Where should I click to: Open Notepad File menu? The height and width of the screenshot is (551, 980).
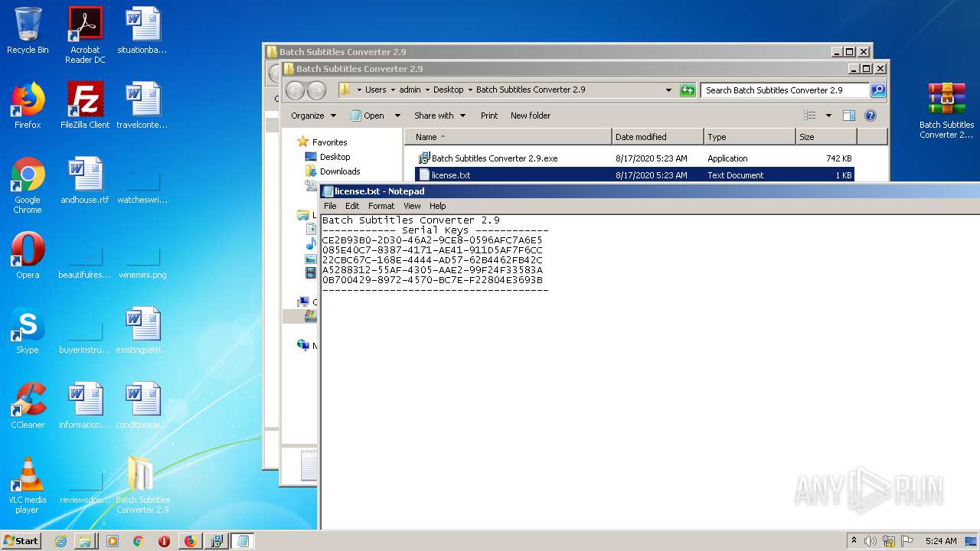pos(331,206)
